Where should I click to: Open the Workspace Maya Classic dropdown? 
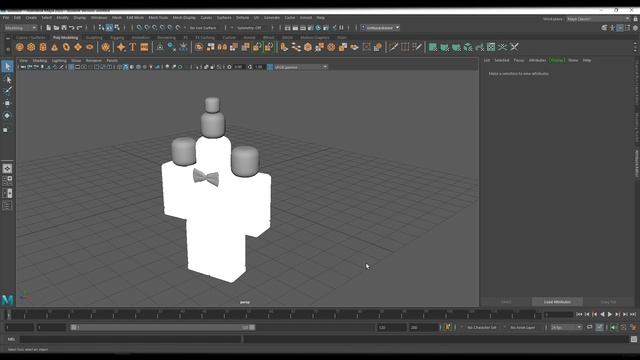(x=598, y=19)
